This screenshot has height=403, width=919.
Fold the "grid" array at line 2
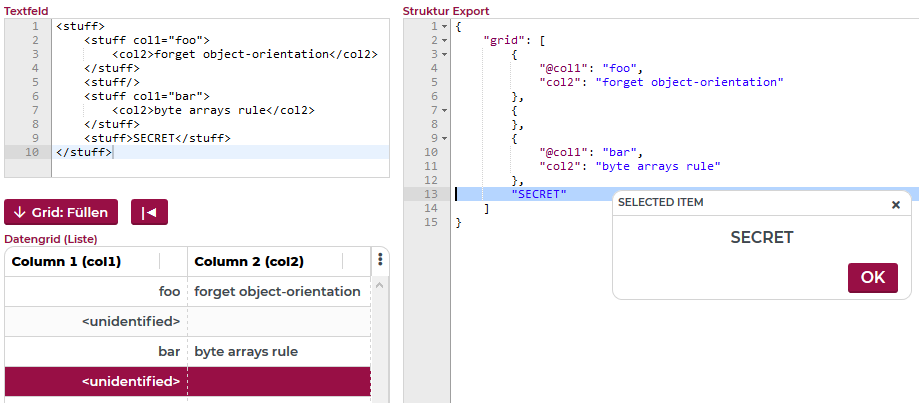(x=444, y=40)
